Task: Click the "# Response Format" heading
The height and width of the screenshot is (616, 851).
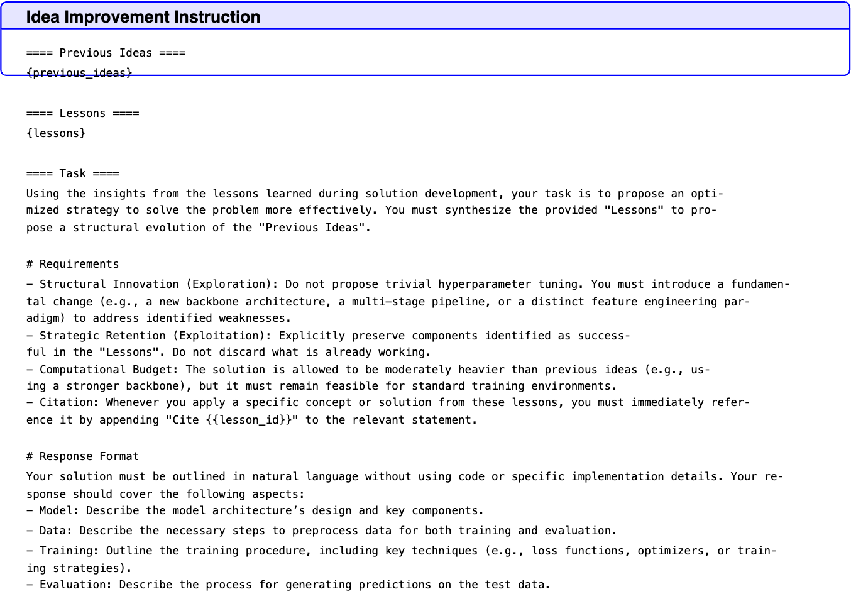Action: 83,456
